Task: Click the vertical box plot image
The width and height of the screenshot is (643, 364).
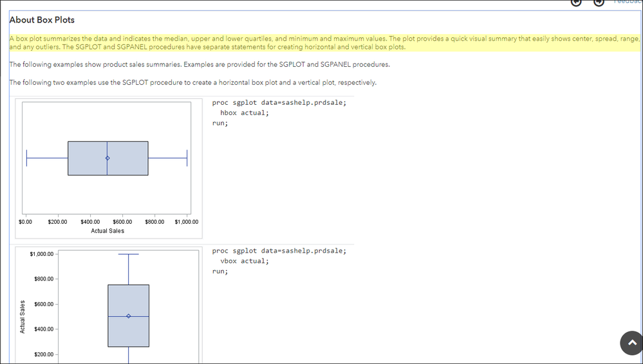Action: point(109,305)
